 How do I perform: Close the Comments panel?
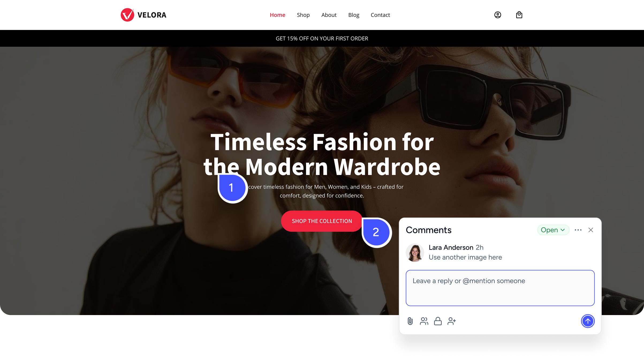[x=591, y=230]
